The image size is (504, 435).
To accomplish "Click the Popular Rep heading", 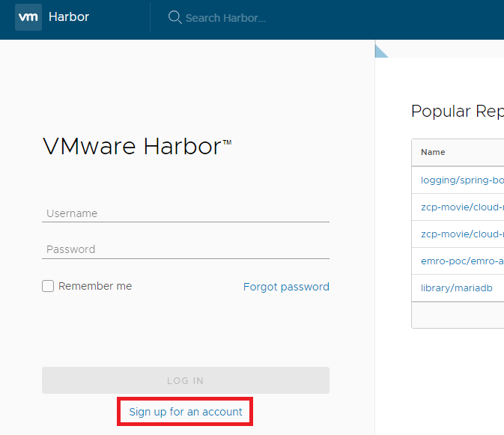I will [458, 111].
